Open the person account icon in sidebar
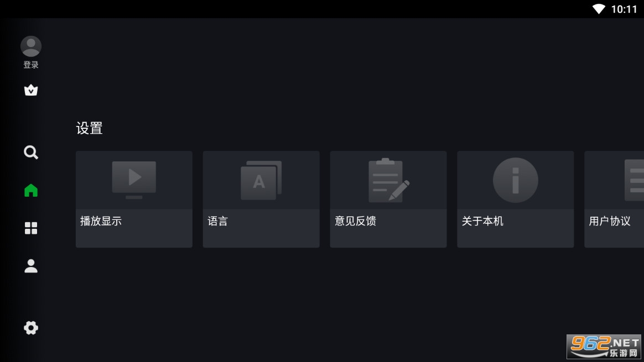This screenshot has width=644, height=362. point(31,266)
